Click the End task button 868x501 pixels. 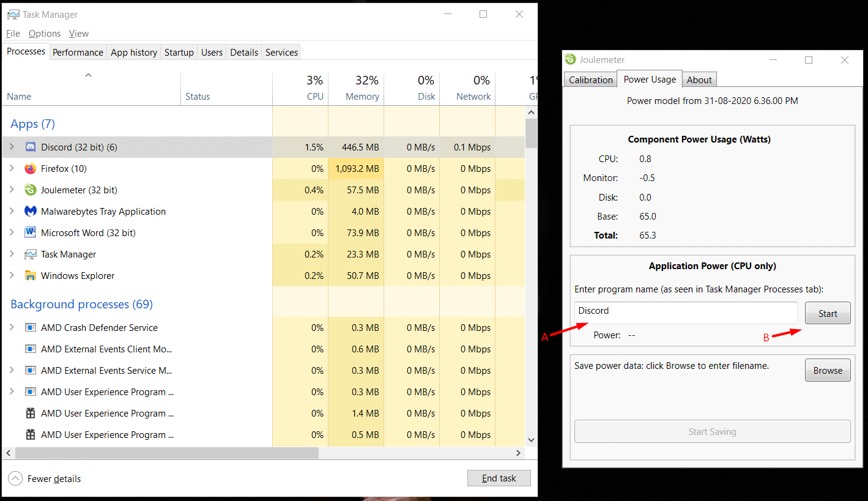(499, 478)
